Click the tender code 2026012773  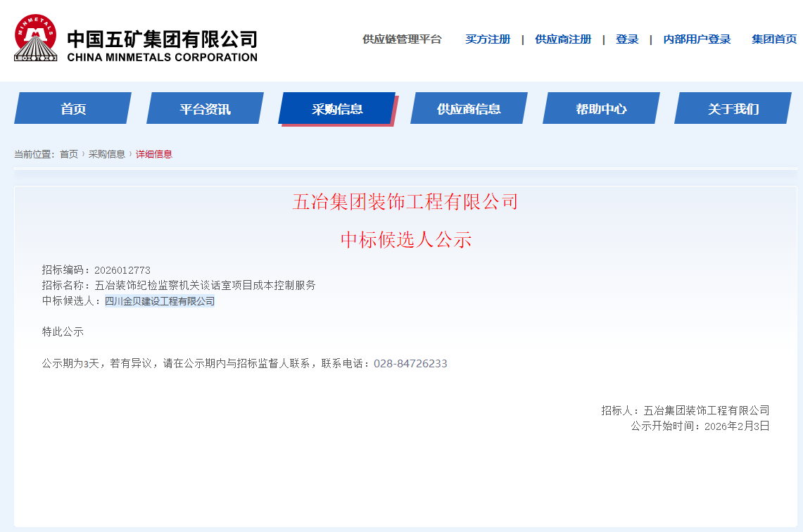[122, 270]
